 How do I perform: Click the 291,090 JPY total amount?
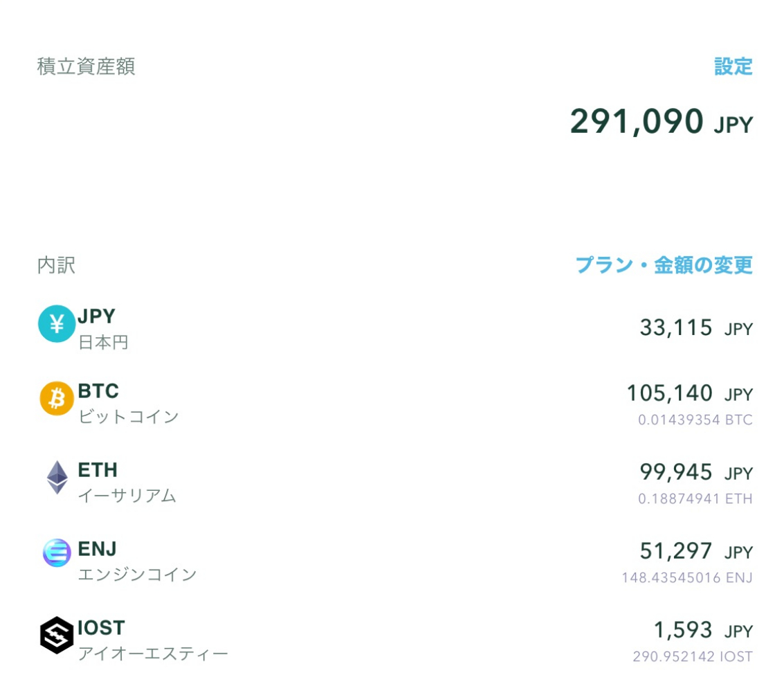[661, 122]
